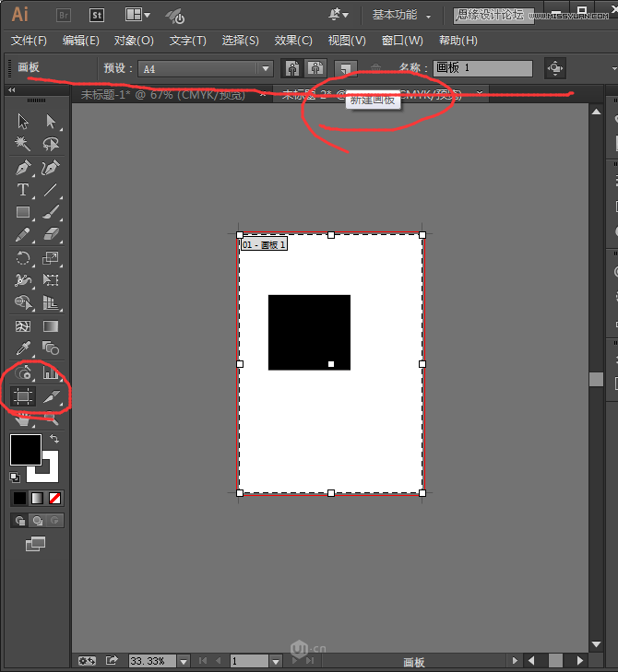Viewport: 618px width, 672px height.
Task: Set artboard to landscape orientation
Action: pos(315,68)
